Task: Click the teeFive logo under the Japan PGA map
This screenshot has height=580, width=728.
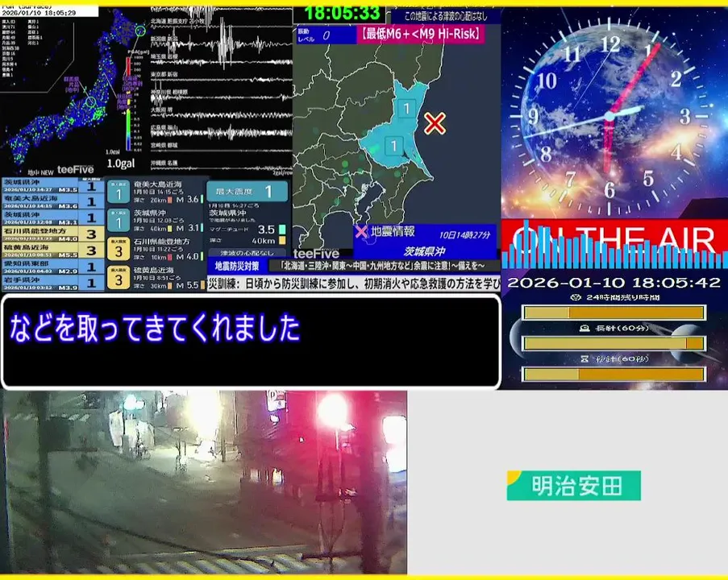Action: click(x=76, y=169)
